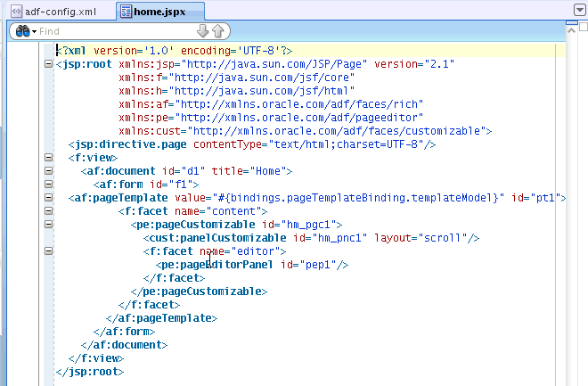This screenshot has width=588, height=386.
Task: Collapse the jsp:root element
Action: 48,64
